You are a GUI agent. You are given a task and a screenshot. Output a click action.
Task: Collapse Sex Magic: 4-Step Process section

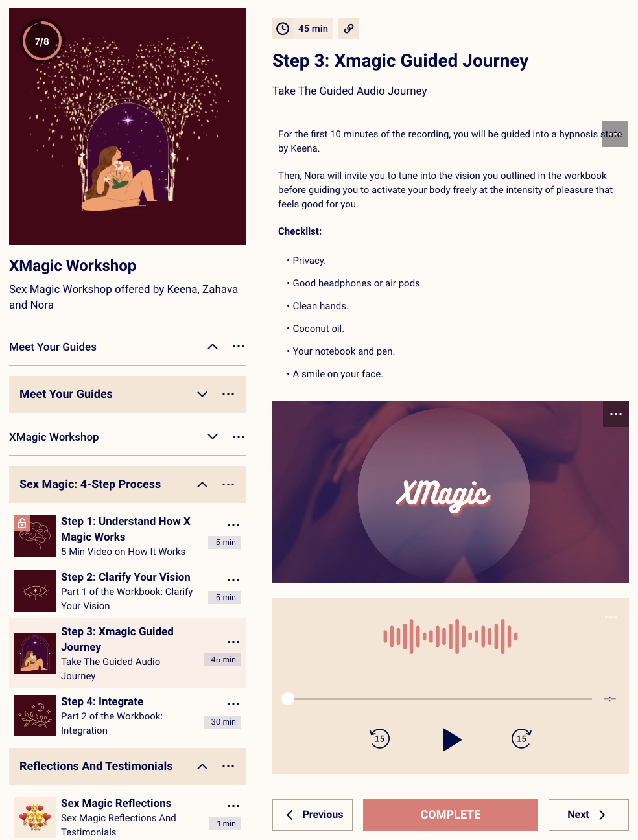(202, 484)
